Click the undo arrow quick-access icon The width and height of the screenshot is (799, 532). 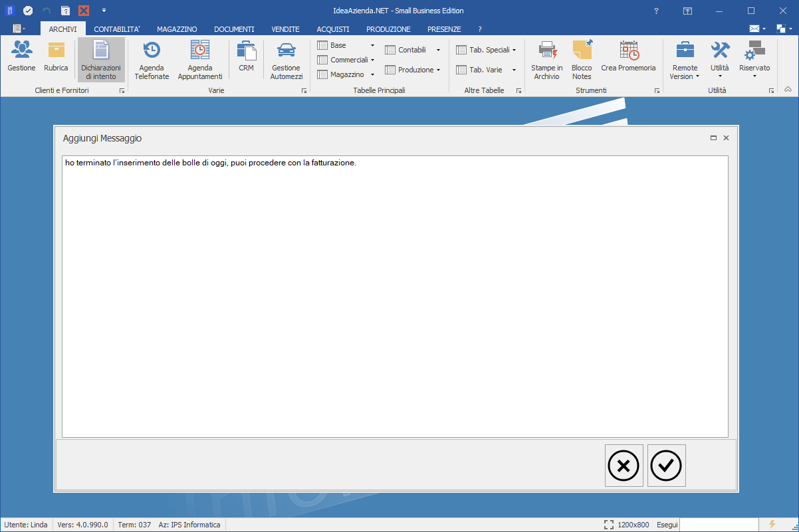click(47, 11)
